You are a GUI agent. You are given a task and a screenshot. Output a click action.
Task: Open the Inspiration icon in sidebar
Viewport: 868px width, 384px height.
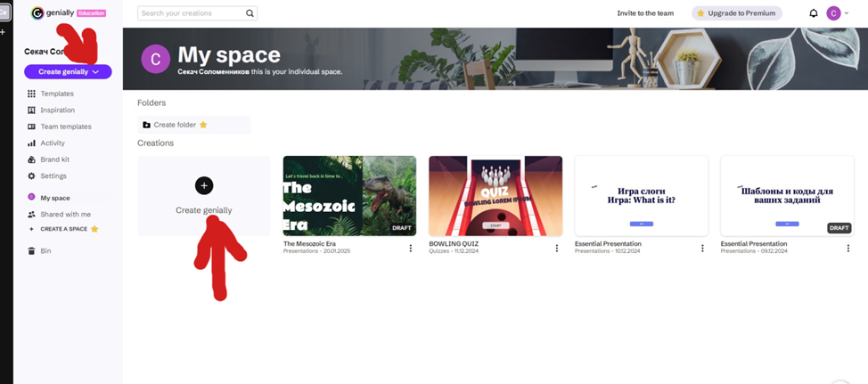click(31, 110)
